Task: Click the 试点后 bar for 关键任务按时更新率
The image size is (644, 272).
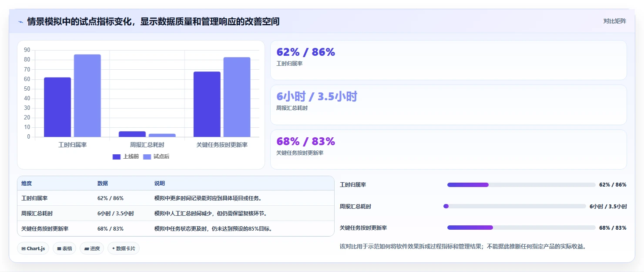Action: [237, 97]
